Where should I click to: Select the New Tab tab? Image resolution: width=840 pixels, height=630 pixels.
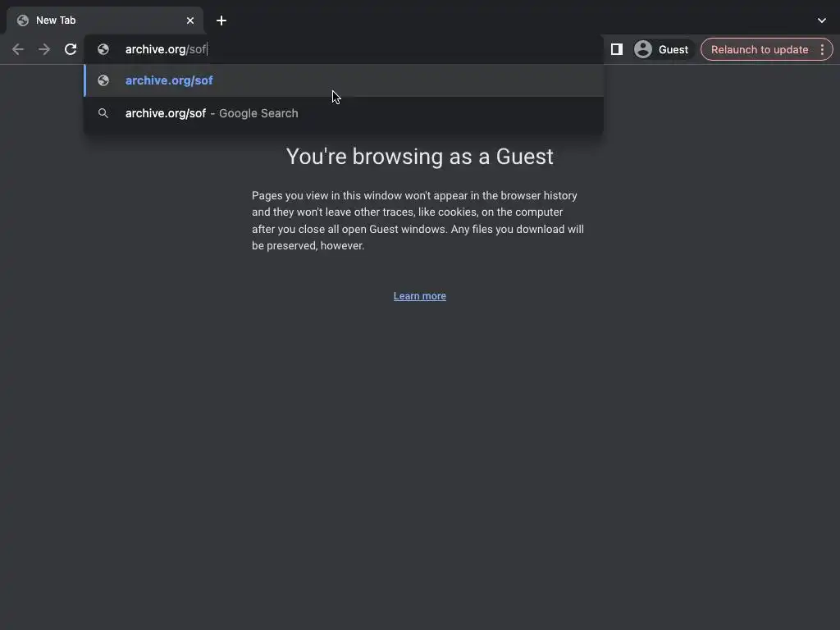tap(105, 21)
